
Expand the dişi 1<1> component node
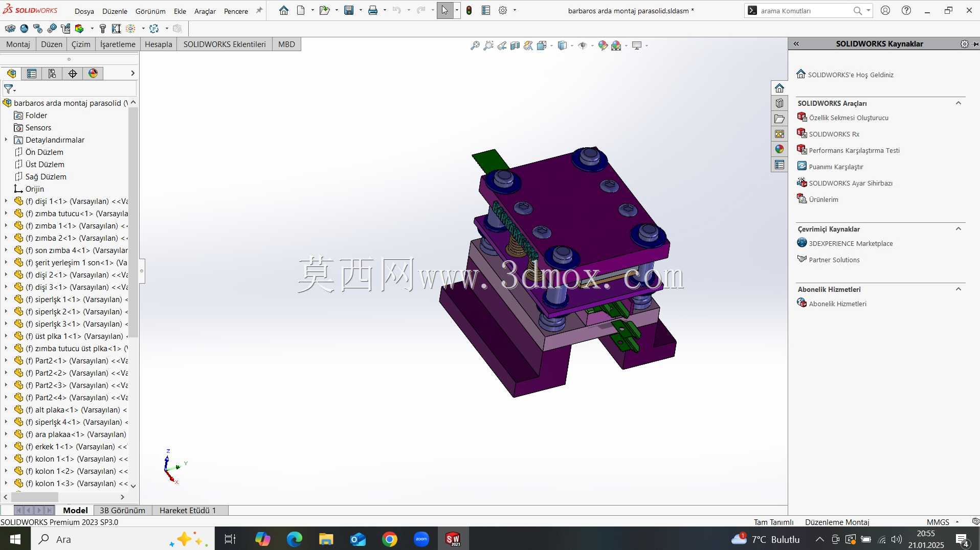(6, 201)
